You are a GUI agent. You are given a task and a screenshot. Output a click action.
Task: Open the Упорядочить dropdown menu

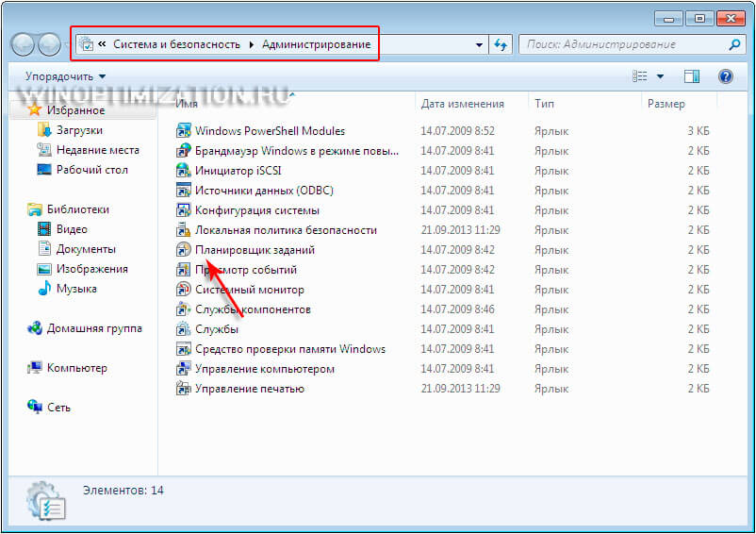tap(66, 76)
